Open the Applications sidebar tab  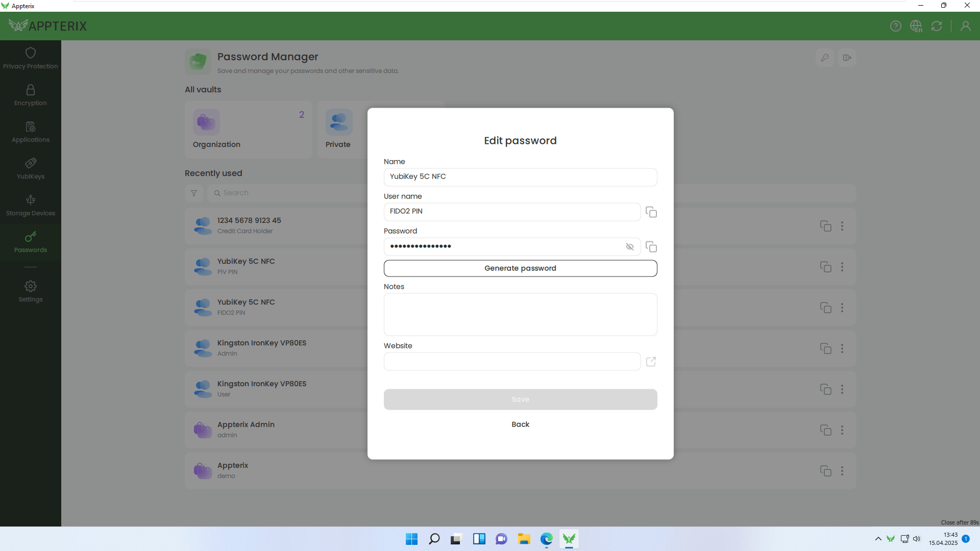click(31, 132)
